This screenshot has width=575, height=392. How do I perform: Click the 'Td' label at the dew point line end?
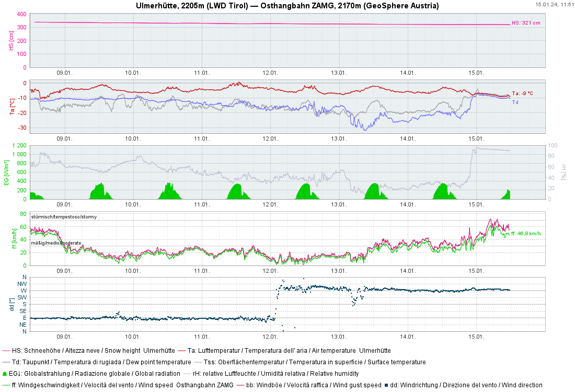click(515, 102)
